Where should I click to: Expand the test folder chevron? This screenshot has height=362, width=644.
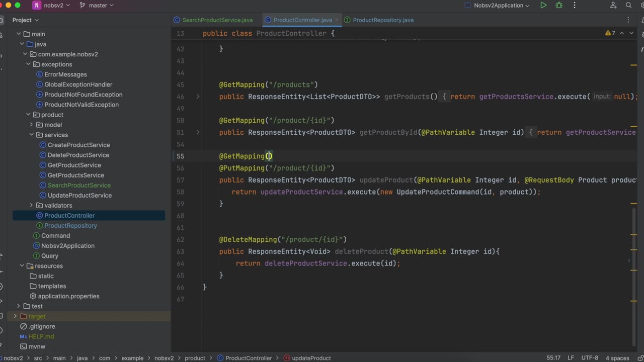point(19,306)
